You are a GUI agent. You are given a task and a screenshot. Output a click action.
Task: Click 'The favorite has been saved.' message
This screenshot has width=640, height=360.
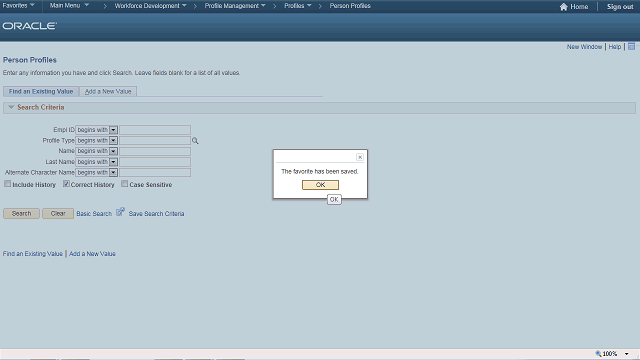click(x=320, y=171)
